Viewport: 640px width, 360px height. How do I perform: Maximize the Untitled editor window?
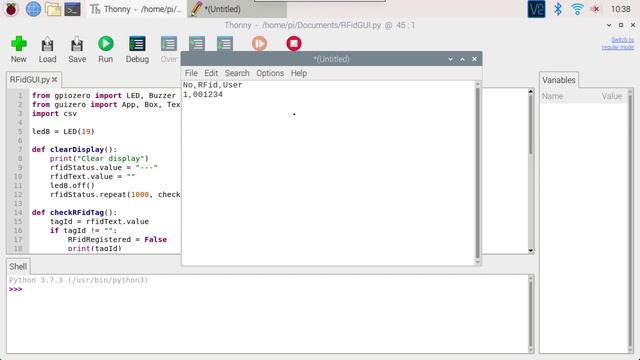pos(462,59)
